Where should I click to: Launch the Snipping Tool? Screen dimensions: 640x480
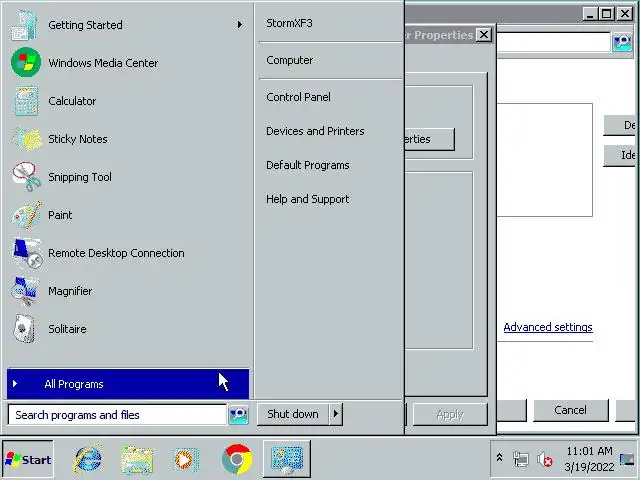127,177
